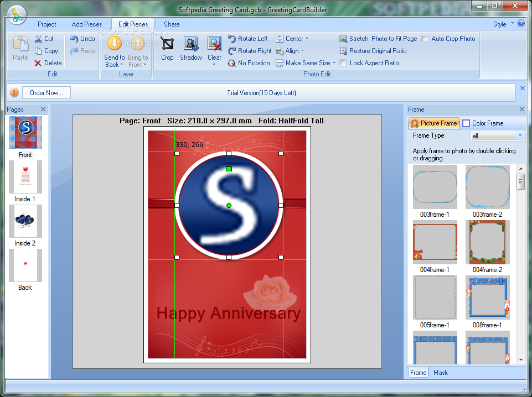Click the Undo arrow icon
Viewport: 532px width, 397px height.
(x=74, y=39)
